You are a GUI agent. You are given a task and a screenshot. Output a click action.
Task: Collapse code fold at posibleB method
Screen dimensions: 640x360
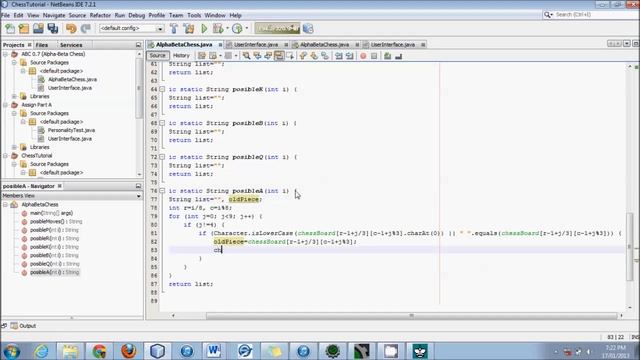pos(162,123)
